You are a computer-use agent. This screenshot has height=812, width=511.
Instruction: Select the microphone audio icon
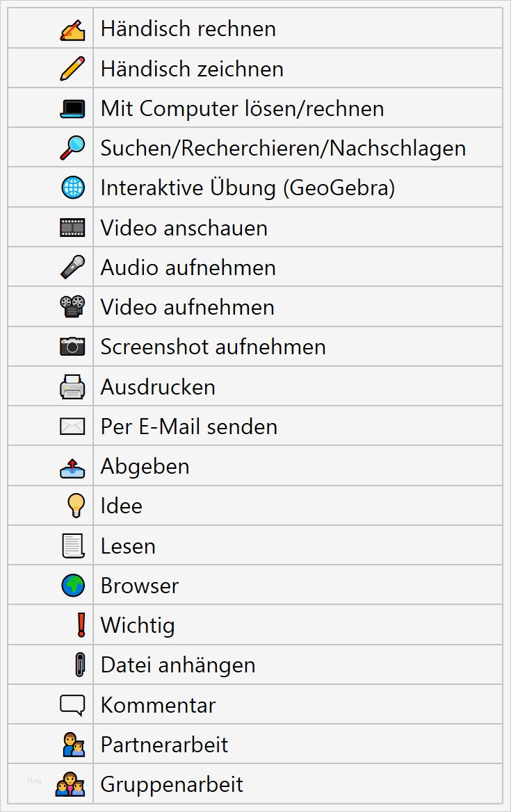pyautogui.click(x=72, y=267)
